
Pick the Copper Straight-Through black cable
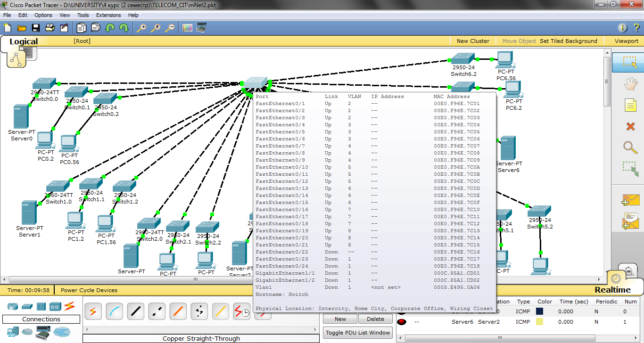[135, 311]
